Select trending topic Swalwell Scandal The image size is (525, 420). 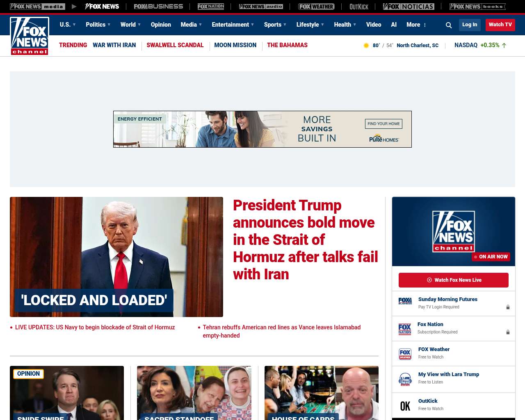[x=175, y=45]
